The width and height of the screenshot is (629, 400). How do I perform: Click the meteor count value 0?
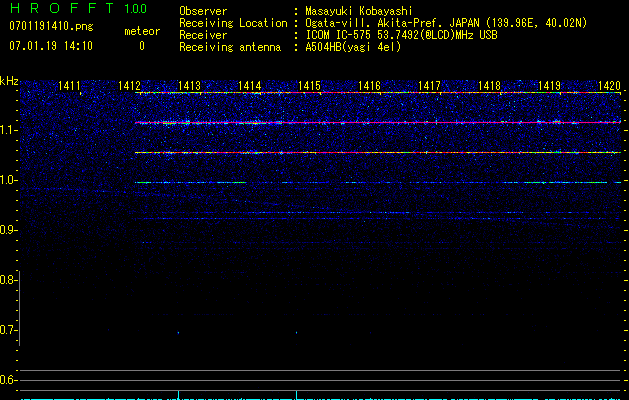point(141,46)
